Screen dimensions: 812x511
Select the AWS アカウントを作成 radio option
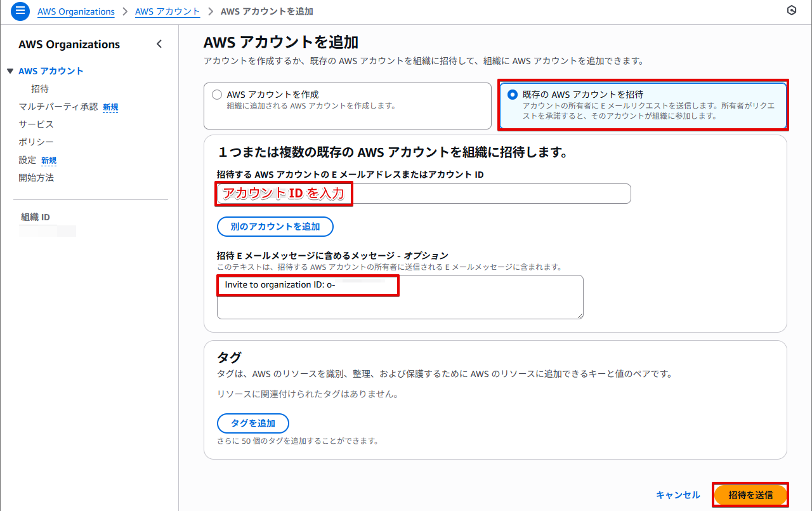[217, 95]
